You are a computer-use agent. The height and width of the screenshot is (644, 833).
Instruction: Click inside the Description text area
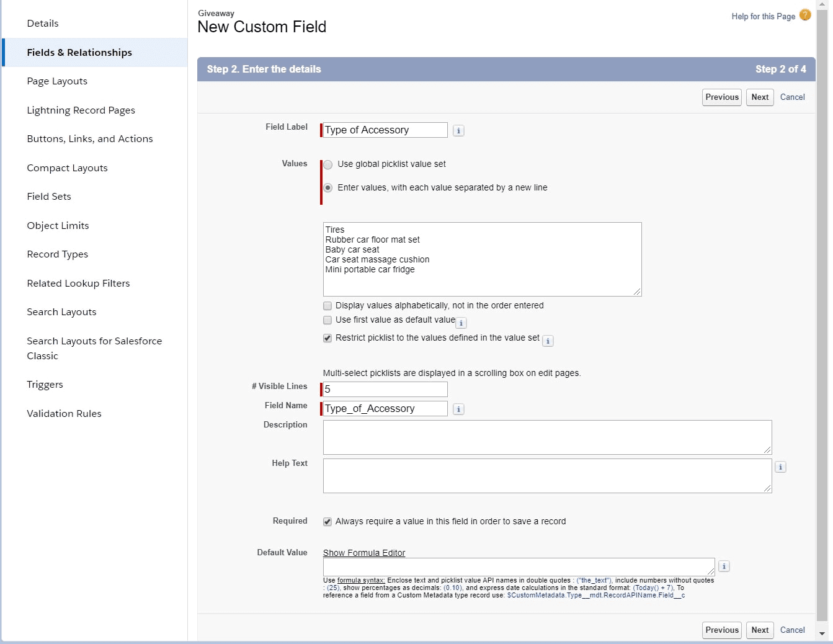pos(547,437)
